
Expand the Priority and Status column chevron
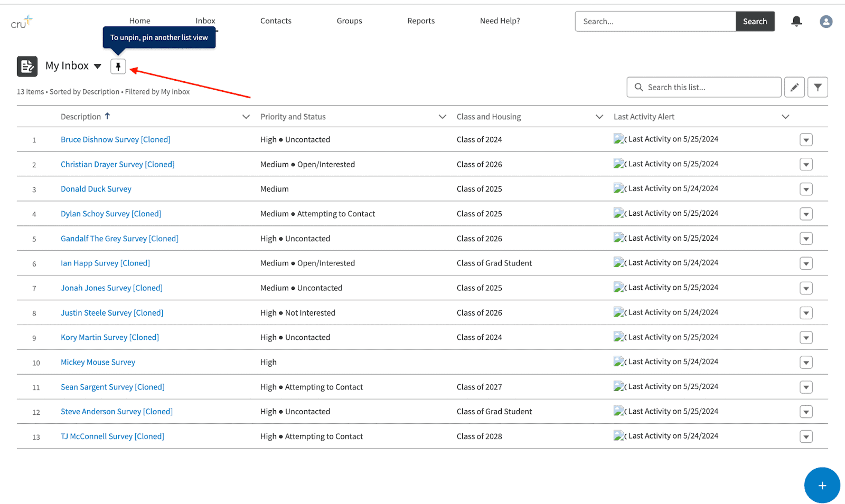coord(442,117)
